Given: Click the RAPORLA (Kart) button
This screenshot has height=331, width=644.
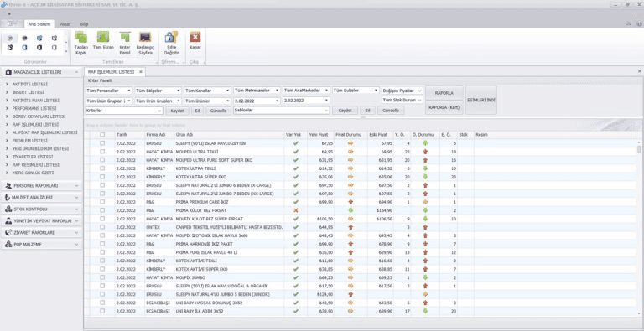Looking at the screenshot, I should (444, 107).
